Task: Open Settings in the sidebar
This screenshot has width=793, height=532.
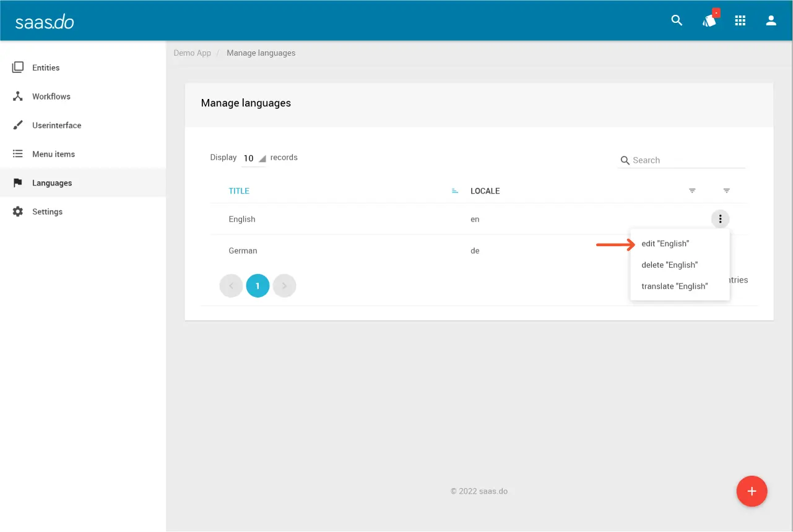Action: coord(47,212)
